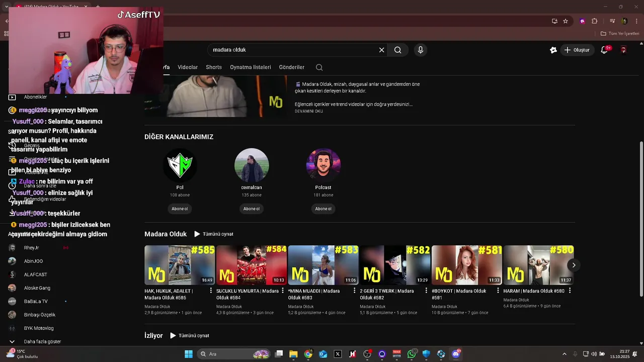The height and width of the screenshot is (362, 644).
Task: Open the notifications bell
Action: click(x=605, y=50)
